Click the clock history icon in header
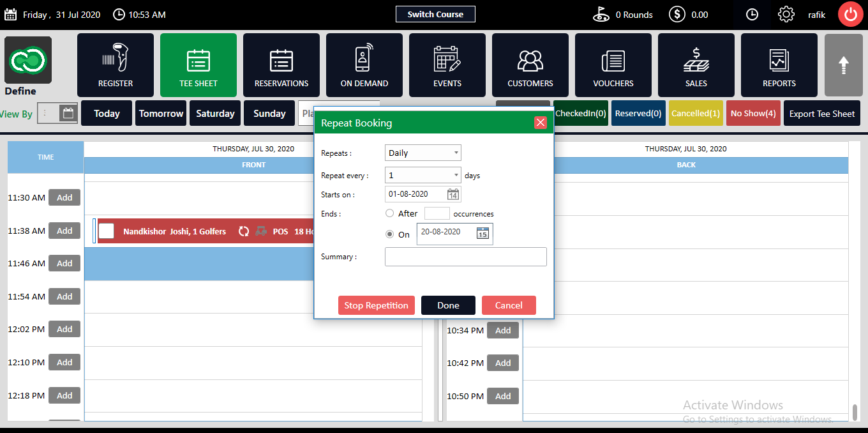The height and width of the screenshot is (433, 868). [x=752, y=15]
